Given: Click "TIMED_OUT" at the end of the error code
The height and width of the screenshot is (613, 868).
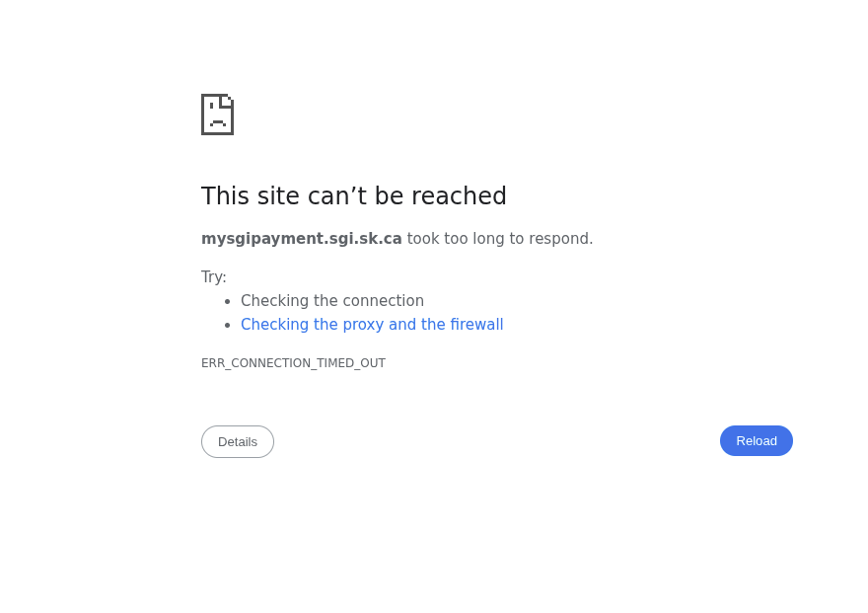Looking at the screenshot, I should [350, 363].
